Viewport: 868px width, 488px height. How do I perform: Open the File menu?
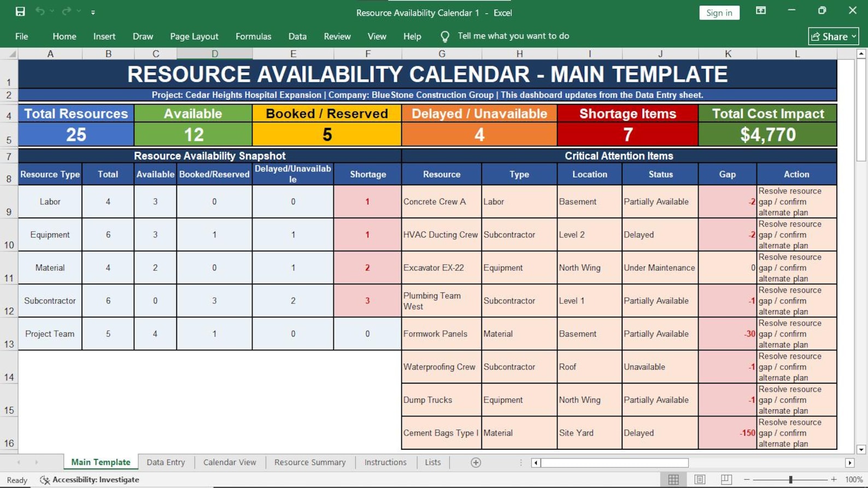tap(22, 36)
